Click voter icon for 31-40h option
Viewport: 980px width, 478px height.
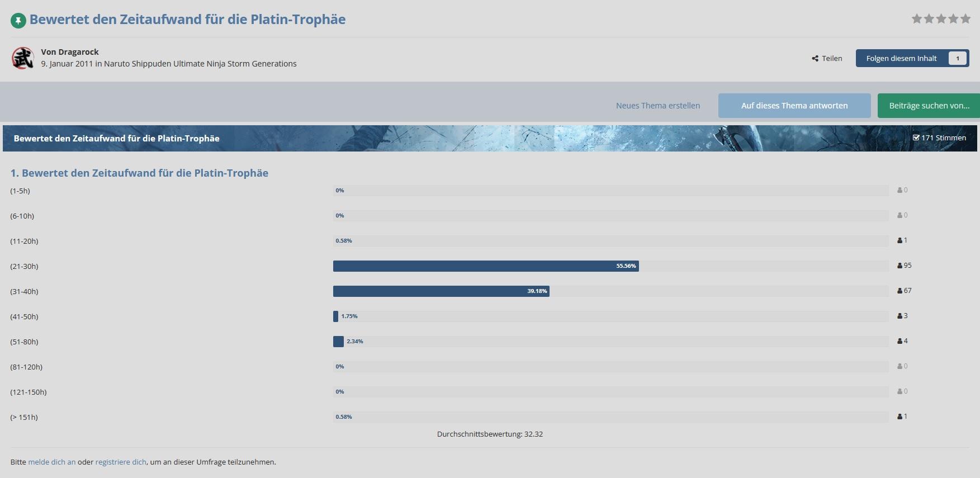(x=900, y=291)
